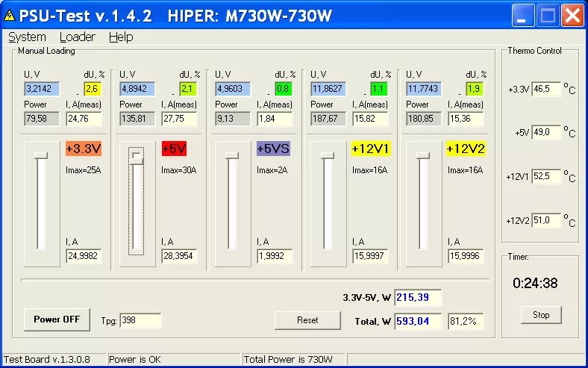Close the PSU-Test window
This screenshot has width=588, height=368.
(x=572, y=16)
